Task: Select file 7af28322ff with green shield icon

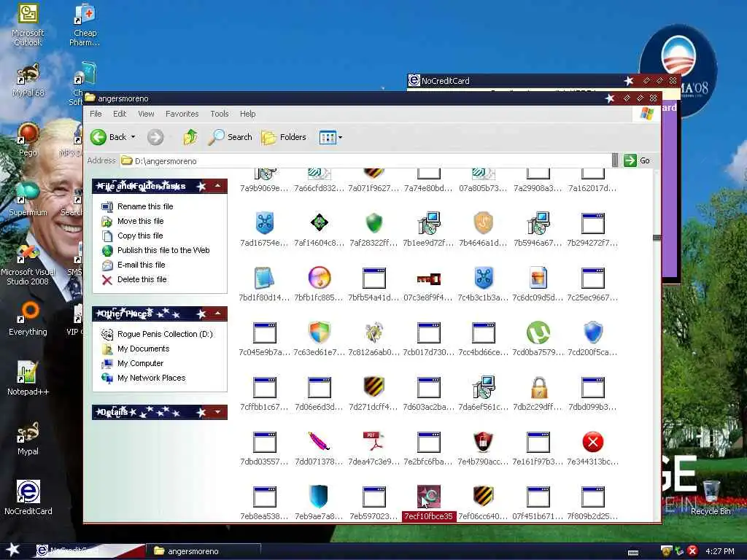Action: click(374, 230)
